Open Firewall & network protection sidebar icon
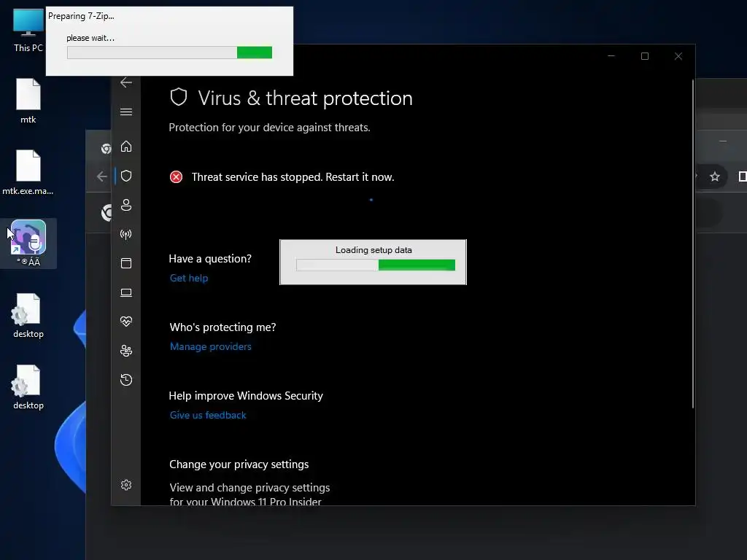Image resolution: width=747 pixels, height=560 pixels. (x=125, y=234)
